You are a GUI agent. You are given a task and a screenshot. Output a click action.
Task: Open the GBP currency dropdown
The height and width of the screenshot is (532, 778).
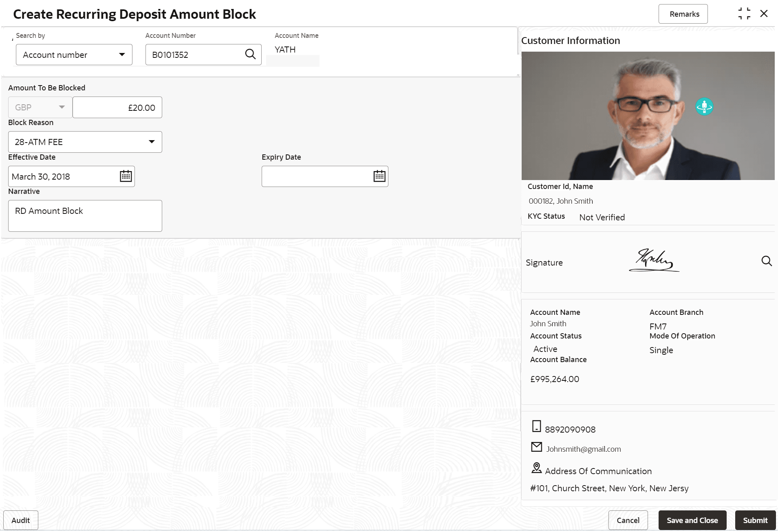click(40, 108)
